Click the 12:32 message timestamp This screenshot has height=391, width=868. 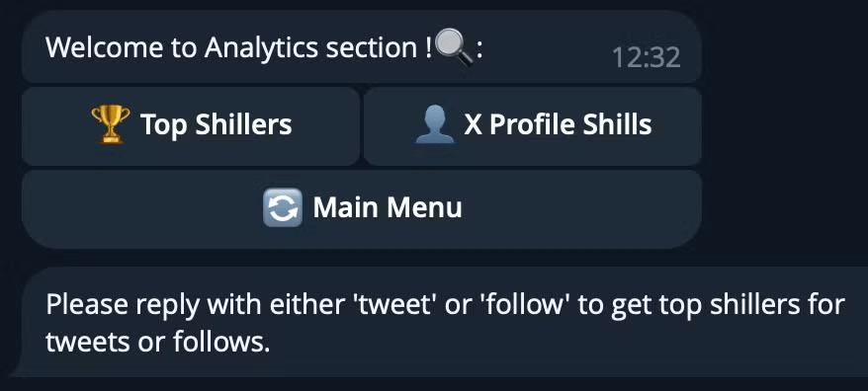(x=646, y=57)
